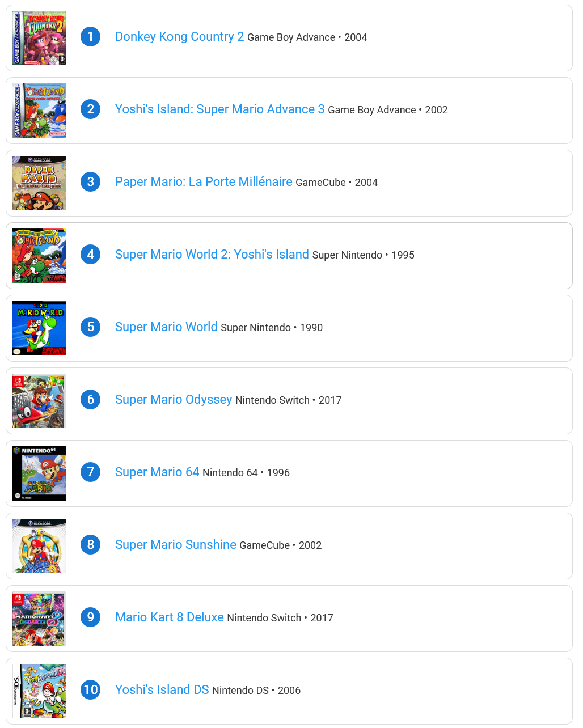
Task: Click the Super Mario World cover art
Action: click(39, 328)
